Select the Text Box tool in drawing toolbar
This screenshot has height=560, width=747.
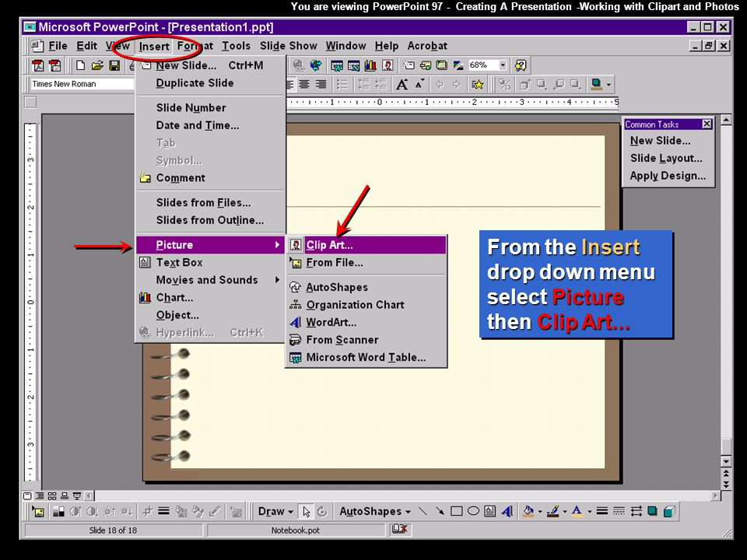click(489, 512)
